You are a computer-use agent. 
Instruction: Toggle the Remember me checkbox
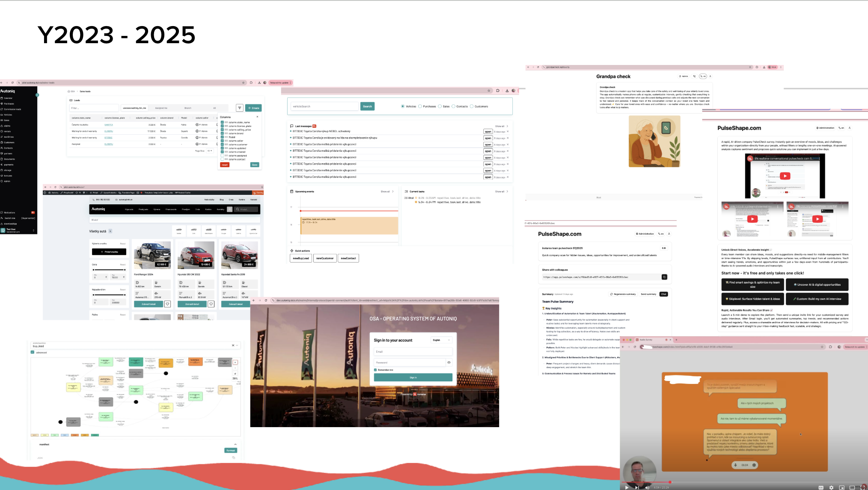point(375,370)
